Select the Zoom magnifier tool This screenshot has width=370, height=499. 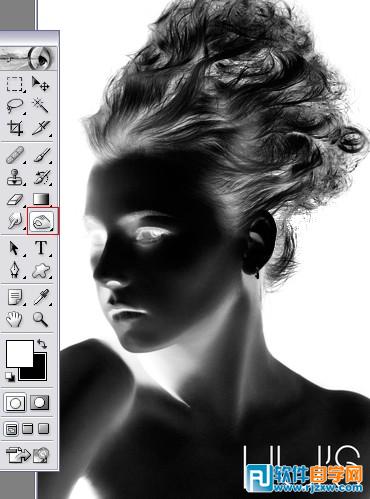40,319
